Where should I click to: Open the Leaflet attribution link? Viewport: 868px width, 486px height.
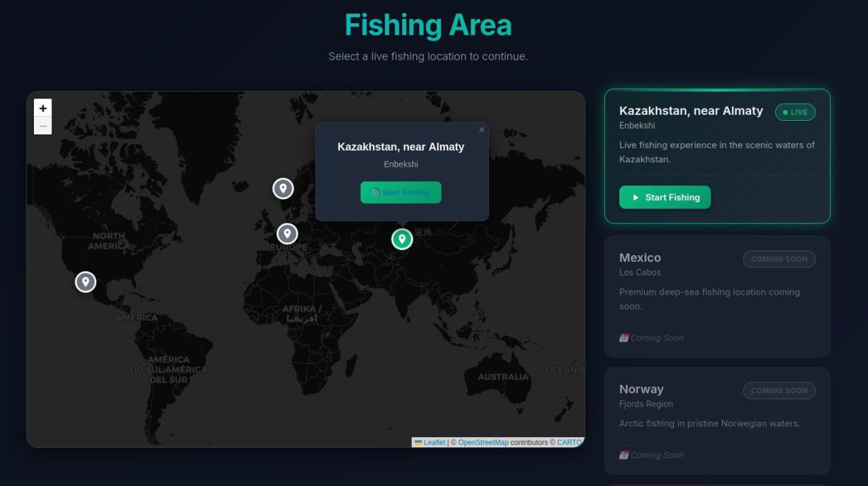tap(434, 442)
